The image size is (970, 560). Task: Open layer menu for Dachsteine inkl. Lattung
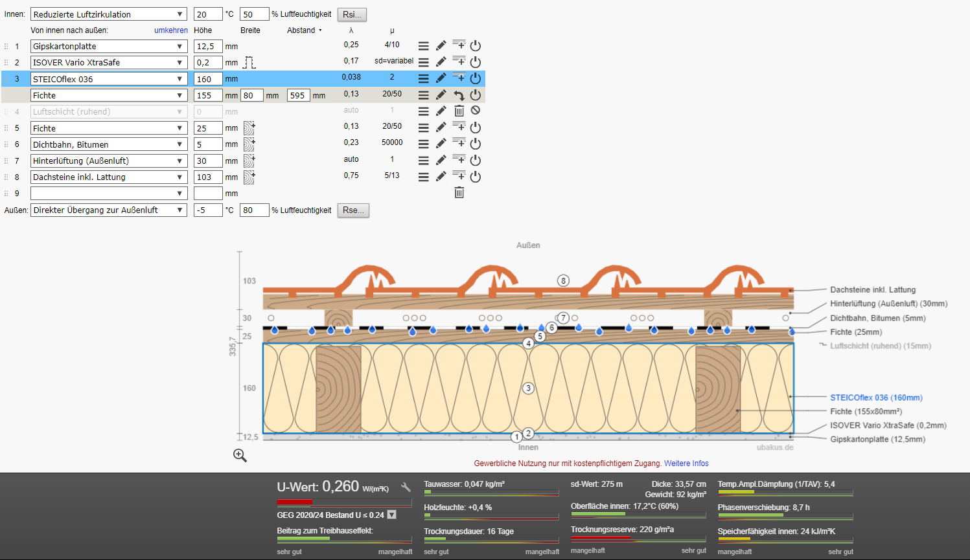click(x=423, y=177)
